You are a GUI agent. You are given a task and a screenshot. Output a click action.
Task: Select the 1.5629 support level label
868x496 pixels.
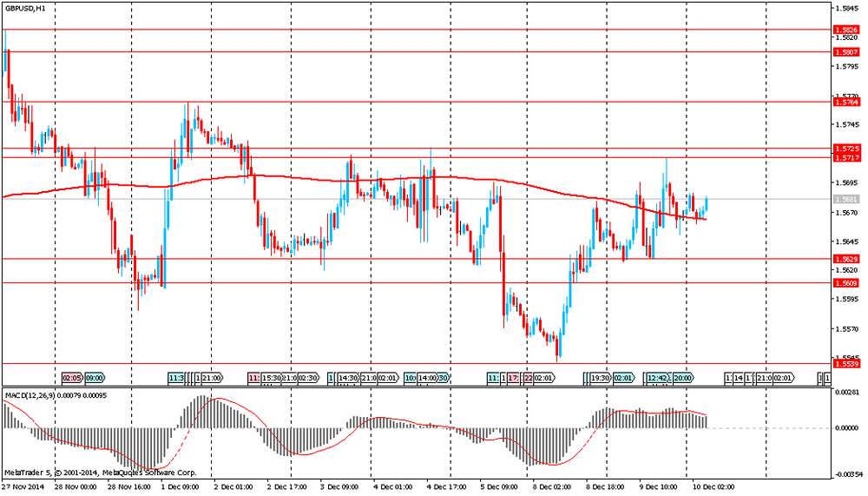845,260
